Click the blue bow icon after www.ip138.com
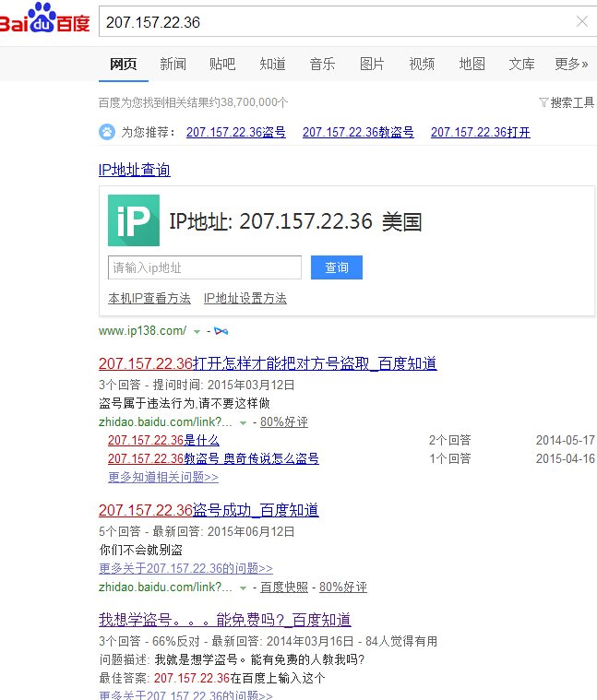Screen dimensions: 597x700 221,330
